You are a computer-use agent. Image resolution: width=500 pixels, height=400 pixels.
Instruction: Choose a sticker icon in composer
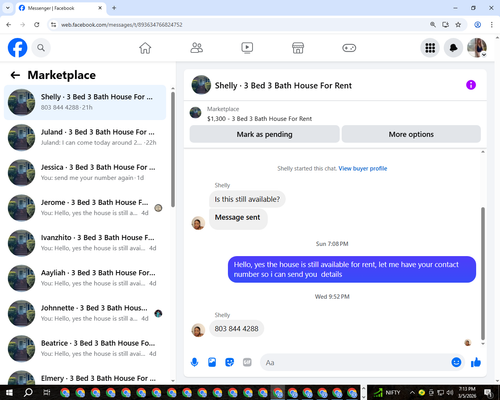click(x=230, y=362)
